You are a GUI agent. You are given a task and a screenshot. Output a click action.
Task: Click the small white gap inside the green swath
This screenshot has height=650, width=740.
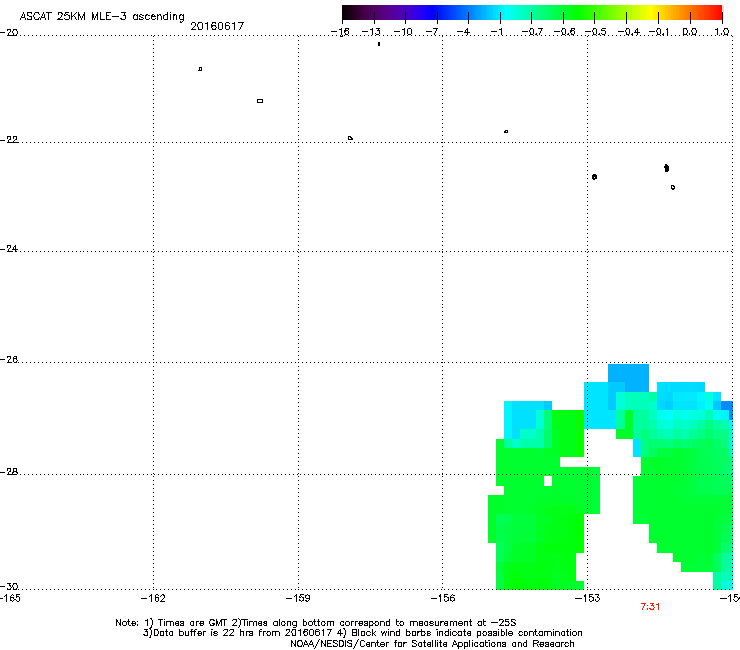pyautogui.click(x=548, y=481)
